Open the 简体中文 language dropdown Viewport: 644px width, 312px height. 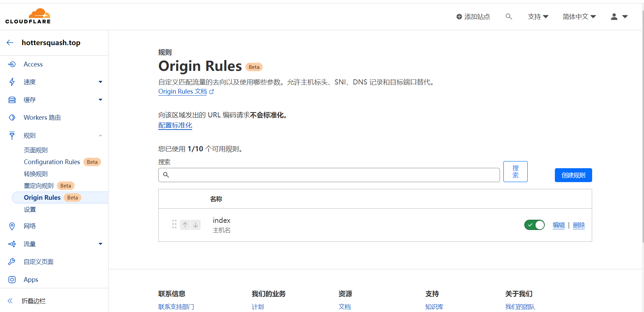pos(579,17)
